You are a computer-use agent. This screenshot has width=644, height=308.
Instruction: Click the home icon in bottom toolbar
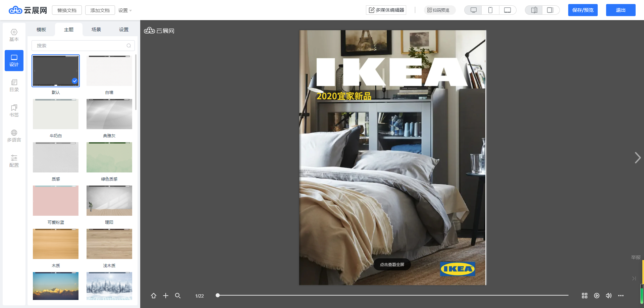[x=154, y=296]
